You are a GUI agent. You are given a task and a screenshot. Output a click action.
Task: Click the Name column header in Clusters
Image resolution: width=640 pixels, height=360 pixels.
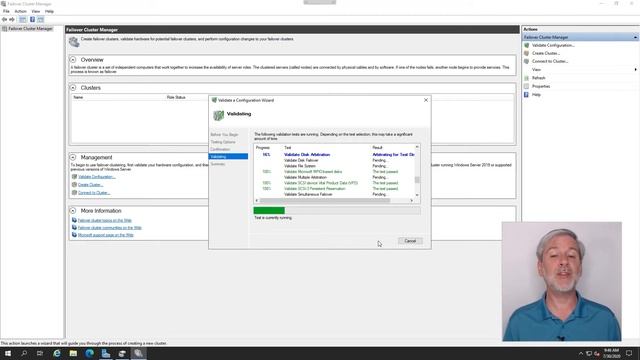(78, 98)
